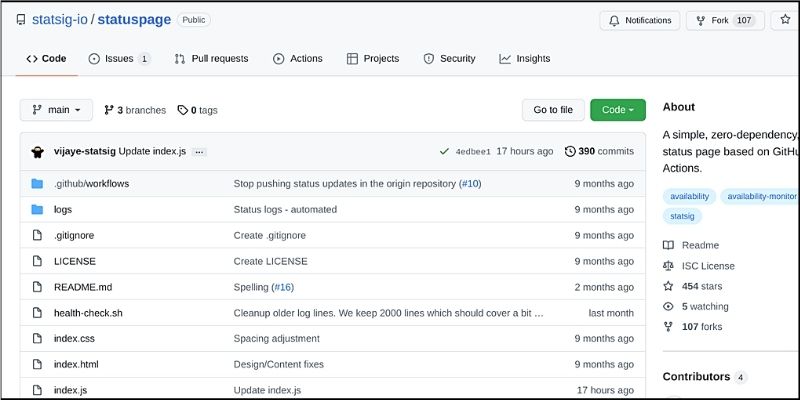Open the health-check.sh file
800x400 pixels.
click(88, 313)
